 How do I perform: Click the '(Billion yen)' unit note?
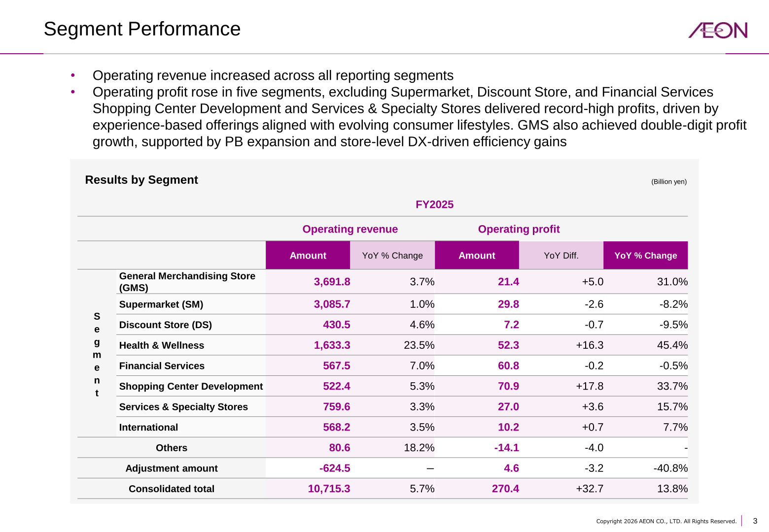(669, 182)
